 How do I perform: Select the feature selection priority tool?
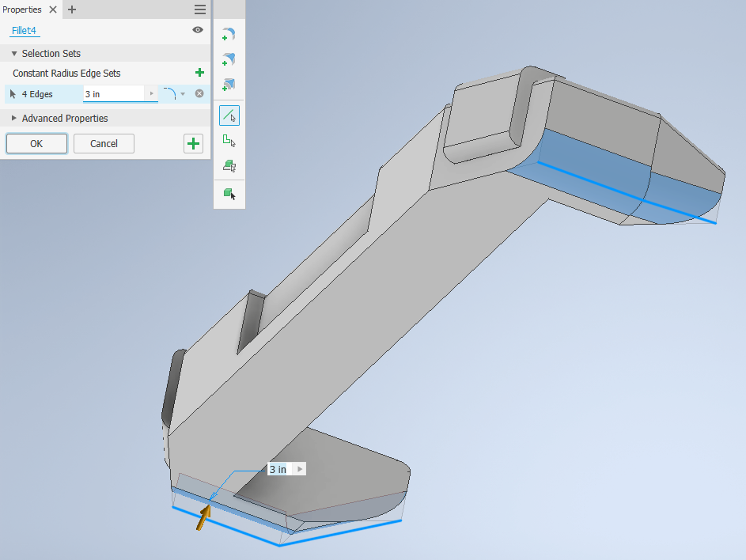tap(229, 165)
